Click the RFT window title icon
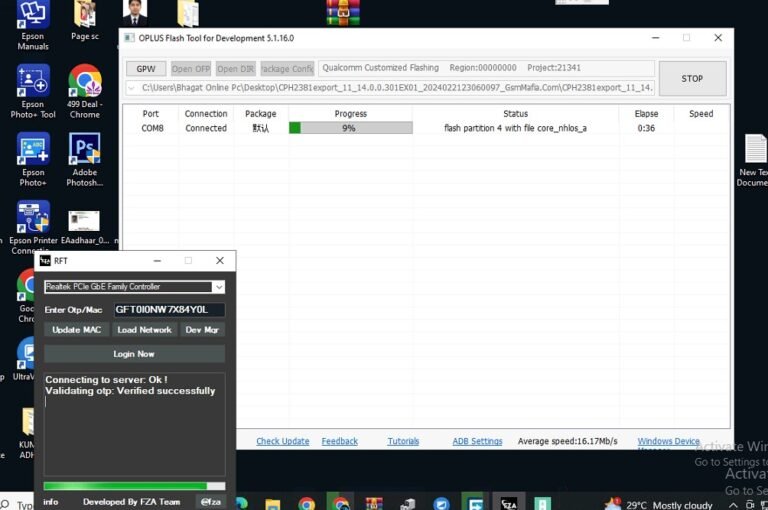This screenshot has height=510, width=768. (x=45, y=261)
